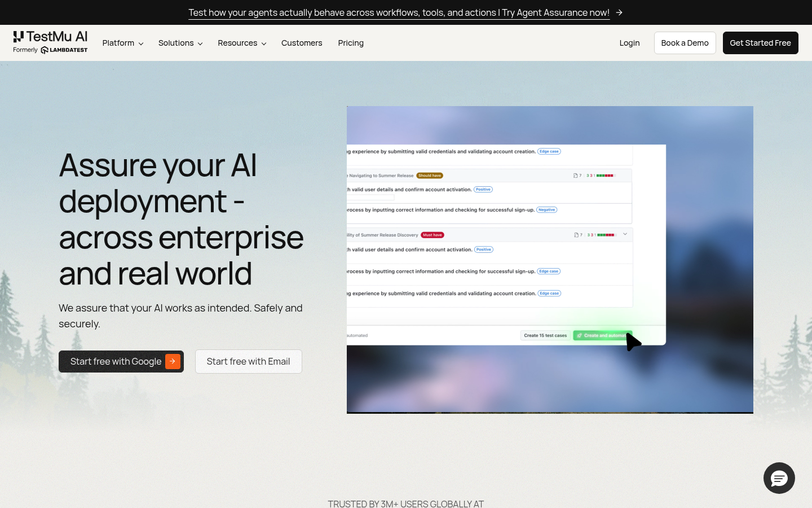Click the 'TRUSTED BY 3M+ USERS GLOBALLY AT' text
Screen dimensions: 812x508
(406, 503)
